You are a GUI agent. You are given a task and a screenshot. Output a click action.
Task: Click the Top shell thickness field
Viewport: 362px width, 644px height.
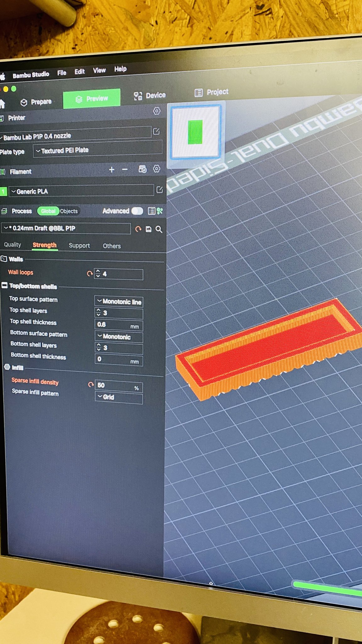pos(119,325)
